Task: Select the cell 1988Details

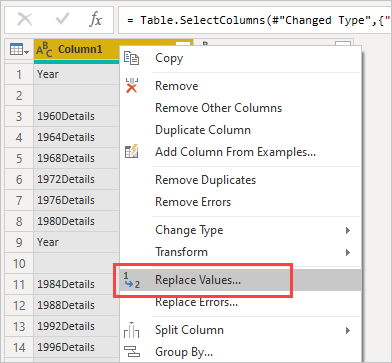Action: click(76, 305)
